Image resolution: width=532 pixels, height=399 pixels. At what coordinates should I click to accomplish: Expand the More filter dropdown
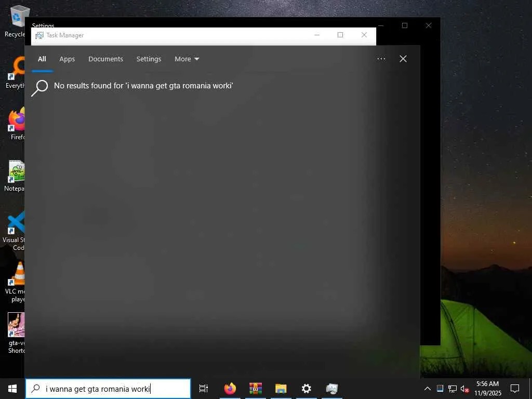click(187, 59)
